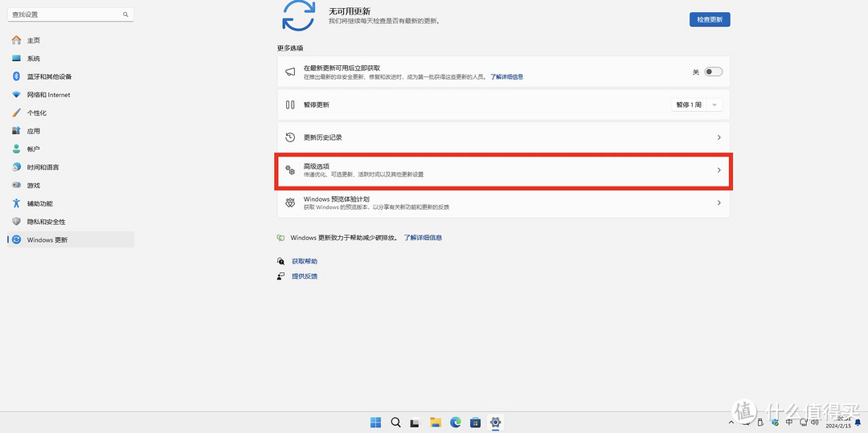Click the history clock icon for 更新历史记录
This screenshot has width=868, height=433.
(x=290, y=137)
